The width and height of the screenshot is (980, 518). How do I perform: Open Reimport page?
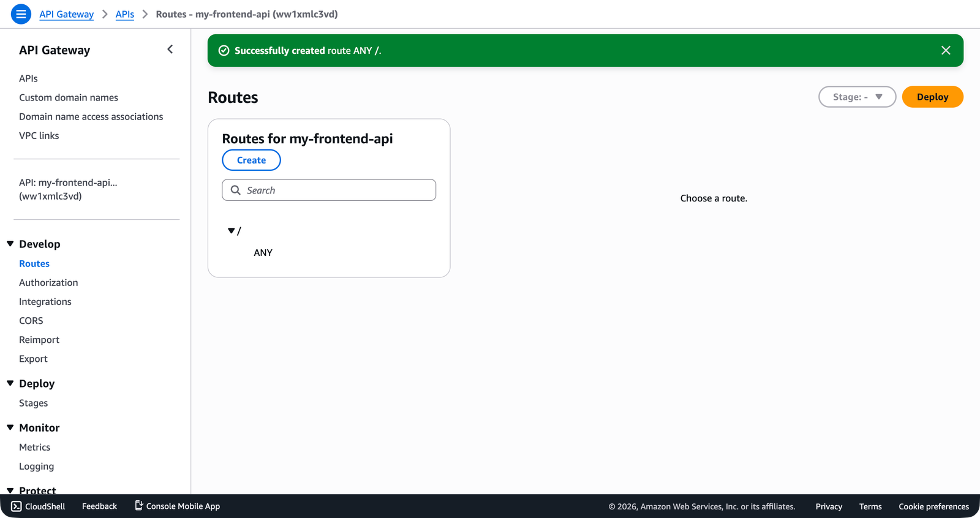(x=39, y=339)
